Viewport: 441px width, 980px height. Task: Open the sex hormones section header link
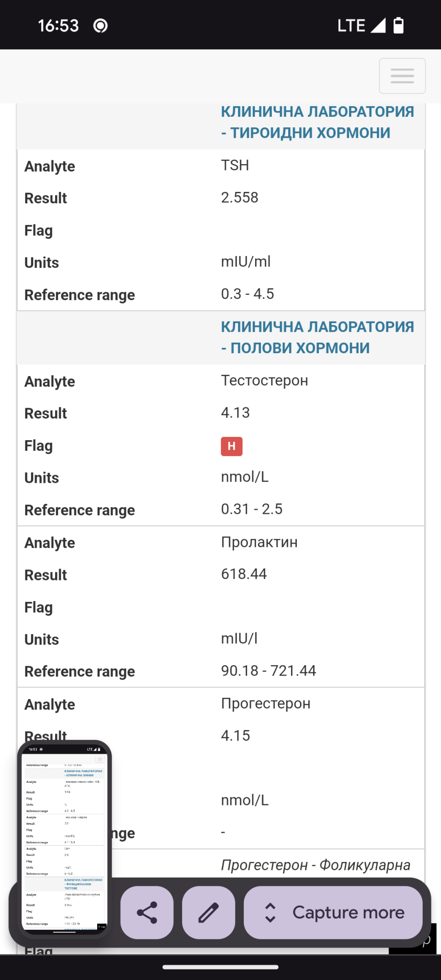pos(317,337)
